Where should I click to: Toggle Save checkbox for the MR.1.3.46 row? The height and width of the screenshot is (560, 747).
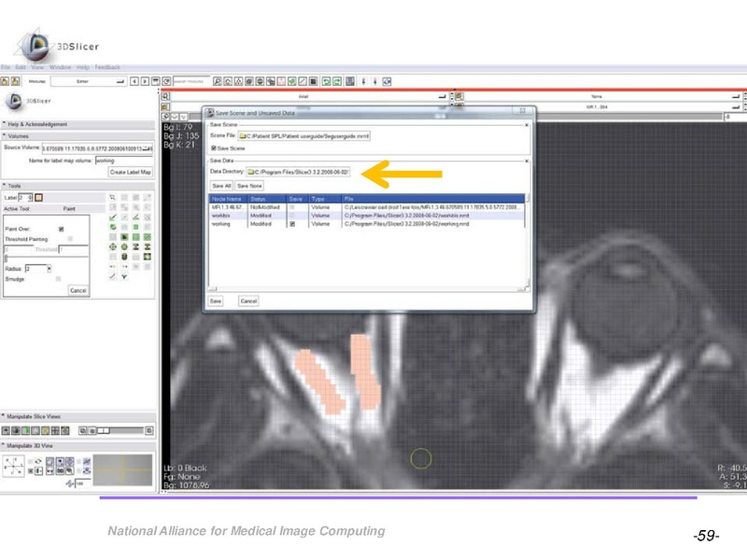pyautogui.click(x=292, y=207)
